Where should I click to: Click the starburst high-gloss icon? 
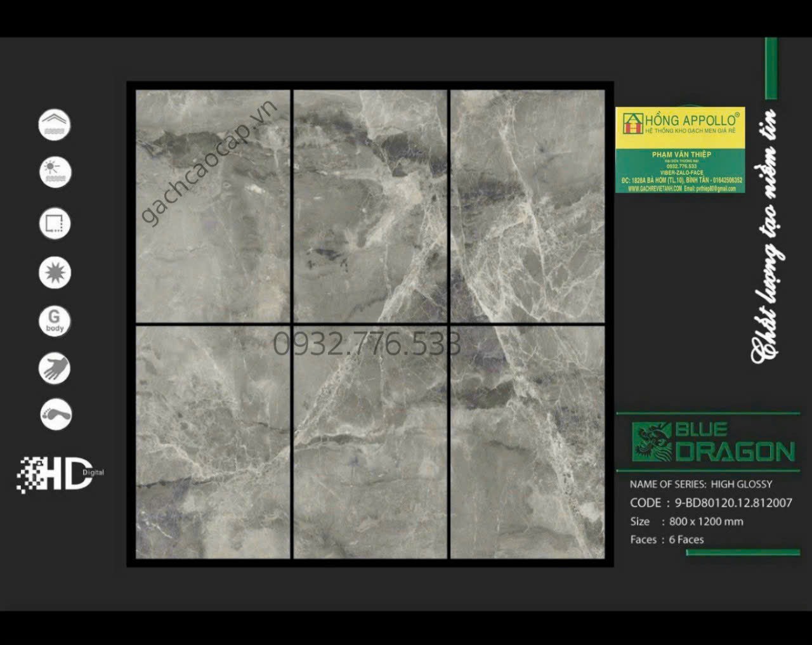click(55, 273)
